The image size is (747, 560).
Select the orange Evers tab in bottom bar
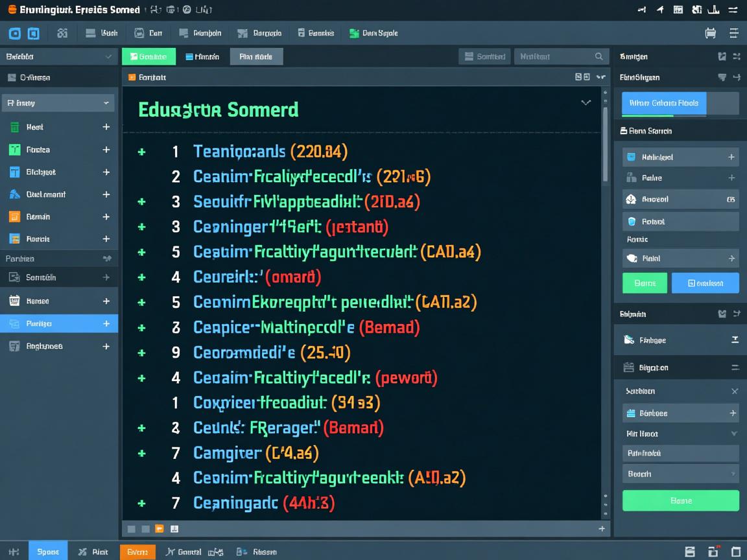pyautogui.click(x=137, y=552)
